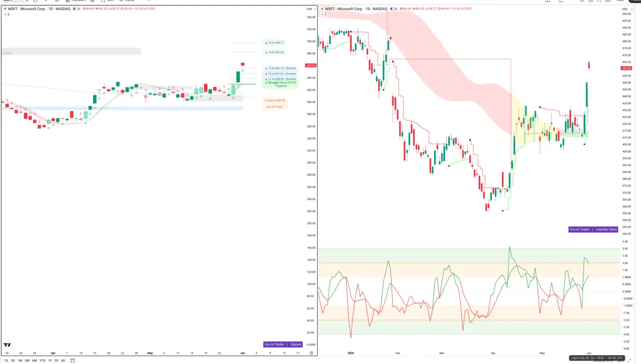Expand collapsed indicators legend in left chart
641x364 pixels.
pos(6,14)
